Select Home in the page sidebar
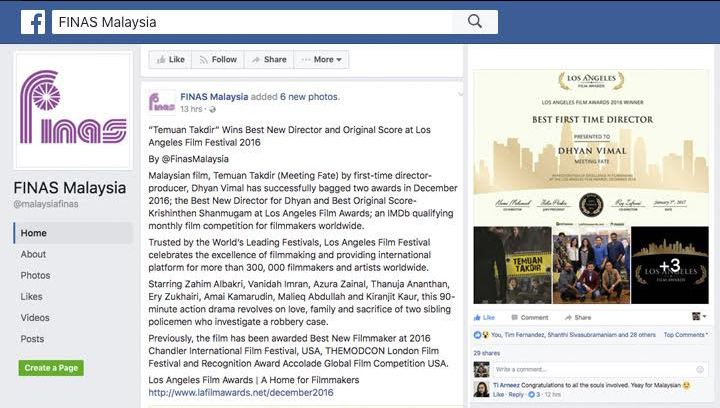Viewport: 720px width, 408px height. click(73, 233)
